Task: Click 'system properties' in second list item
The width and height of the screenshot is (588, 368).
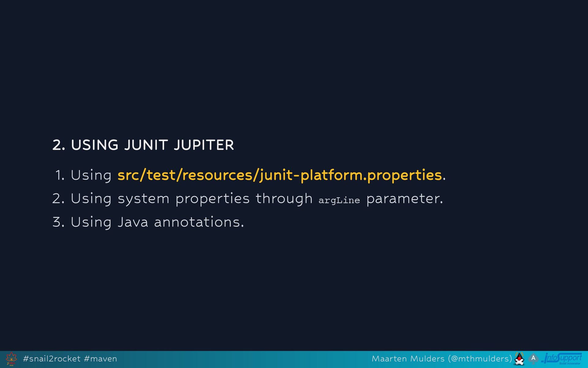Action: point(183,199)
